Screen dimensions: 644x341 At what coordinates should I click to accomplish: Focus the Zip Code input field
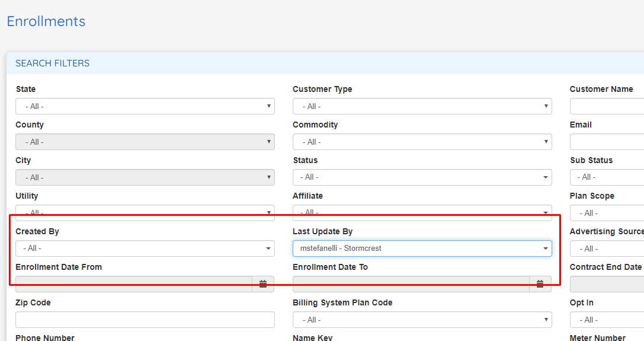click(x=145, y=320)
